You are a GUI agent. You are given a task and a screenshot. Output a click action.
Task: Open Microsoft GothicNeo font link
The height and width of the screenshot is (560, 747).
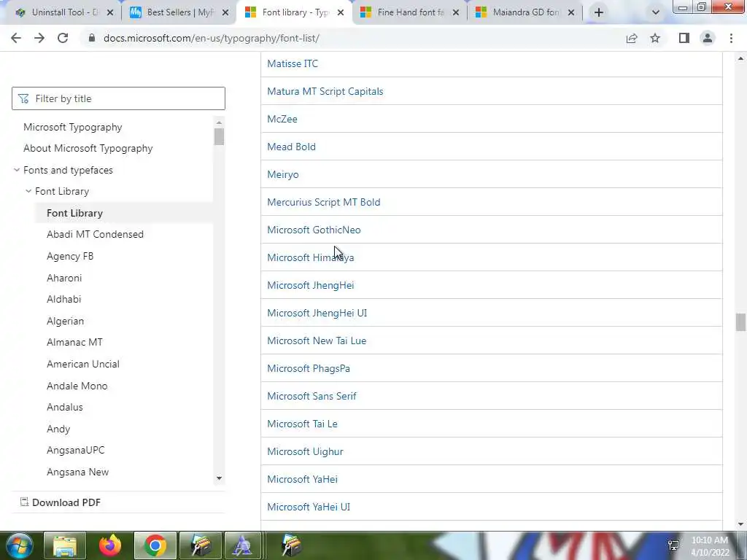(314, 230)
